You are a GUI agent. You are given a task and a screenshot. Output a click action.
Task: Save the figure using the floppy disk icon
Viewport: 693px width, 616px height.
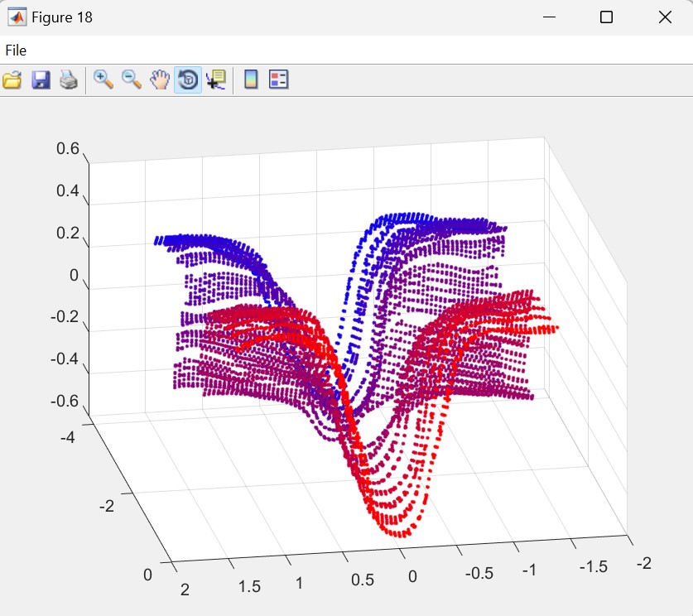[41, 80]
